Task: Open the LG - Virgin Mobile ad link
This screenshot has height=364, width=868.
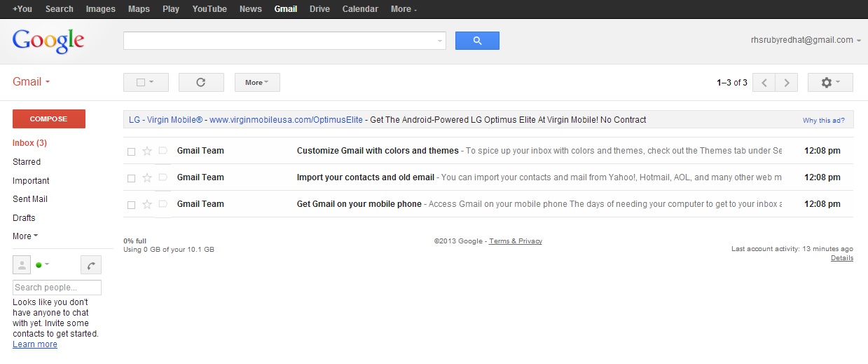Action: coord(166,120)
